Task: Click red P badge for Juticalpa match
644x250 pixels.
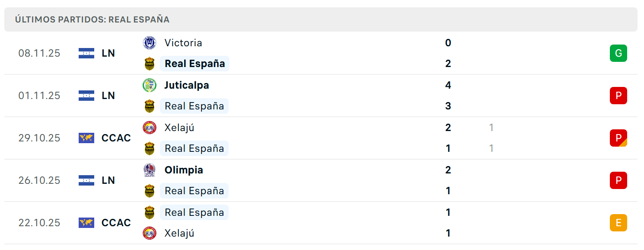Action: [618, 96]
